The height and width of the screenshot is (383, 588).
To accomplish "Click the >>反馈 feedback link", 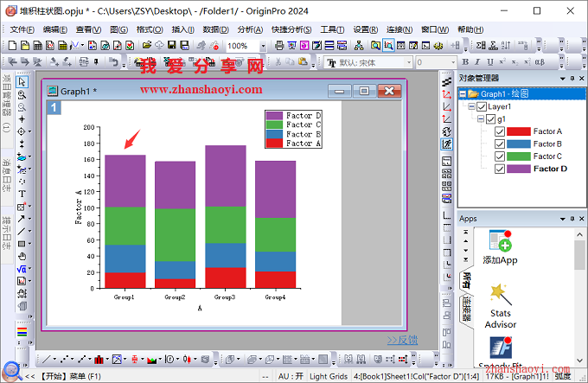I will (402, 340).
